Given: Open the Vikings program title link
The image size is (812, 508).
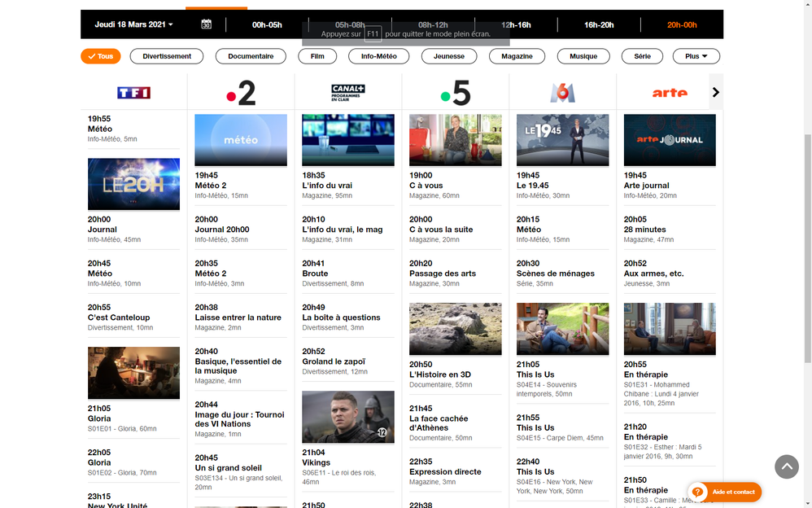Looking at the screenshot, I should tap(317, 462).
